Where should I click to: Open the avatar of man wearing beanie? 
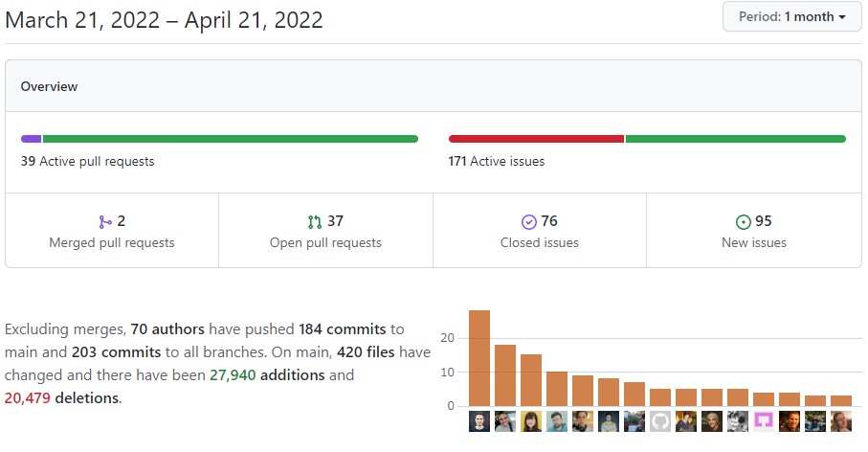[x=712, y=421]
